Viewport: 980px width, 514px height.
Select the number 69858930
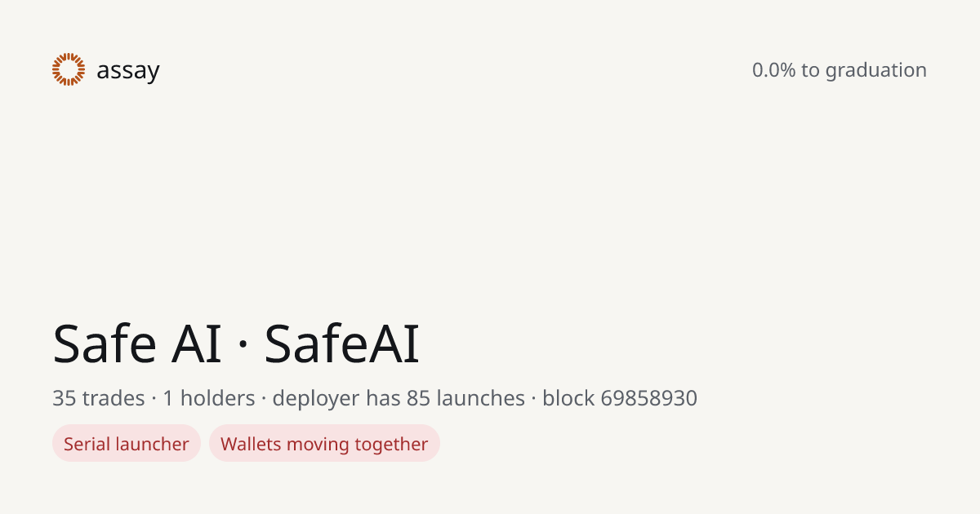pyautogui.click(x=649, y=398)
